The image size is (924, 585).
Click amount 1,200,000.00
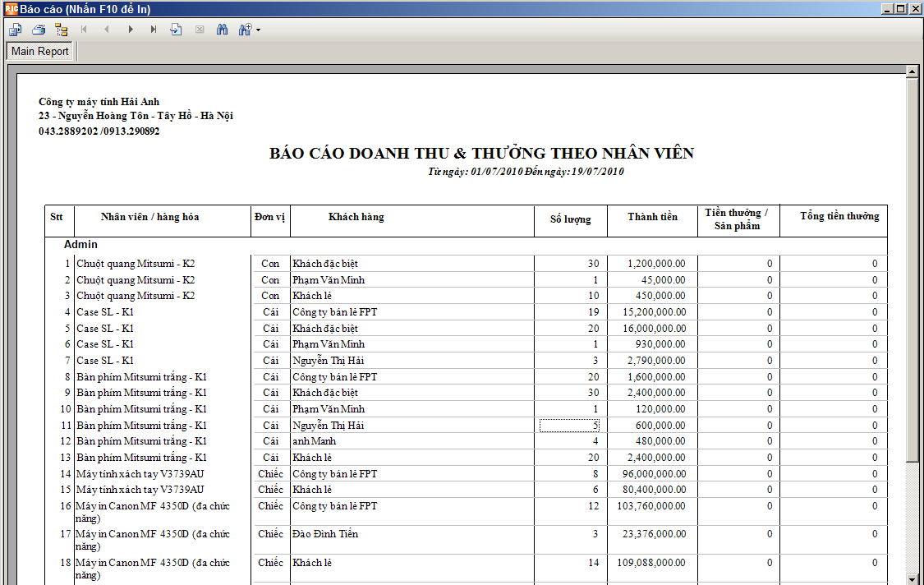pyautogui.click(x=656, y=264)
